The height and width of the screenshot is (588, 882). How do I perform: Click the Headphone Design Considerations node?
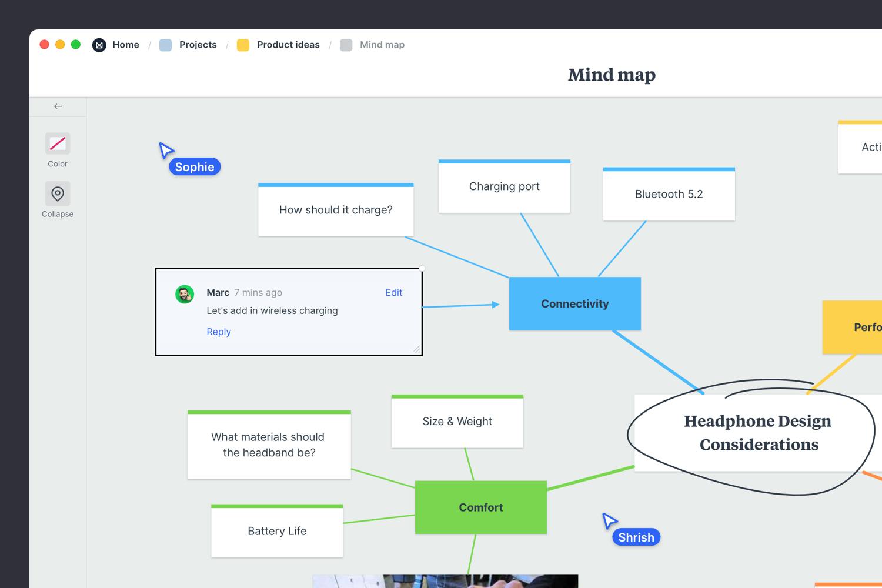pos(757,433)
